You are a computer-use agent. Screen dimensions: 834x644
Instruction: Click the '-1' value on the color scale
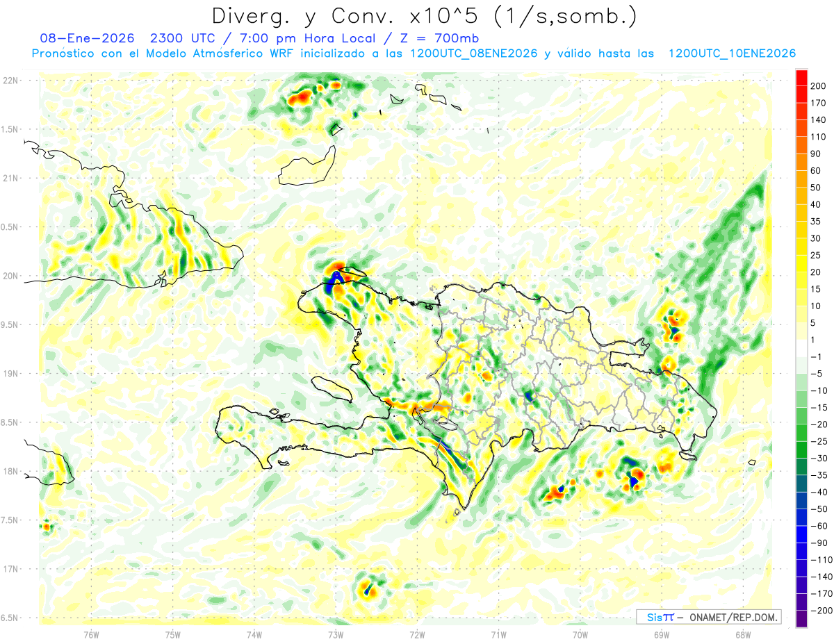point(815,357)
